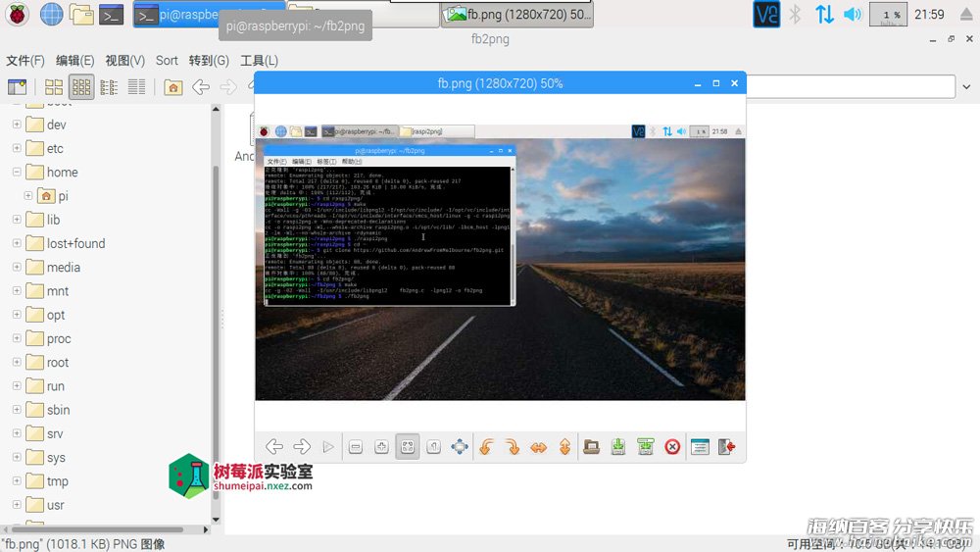Switch file manager to compact view
Screen dimensions: 980x552
click(x=109, y=87)
